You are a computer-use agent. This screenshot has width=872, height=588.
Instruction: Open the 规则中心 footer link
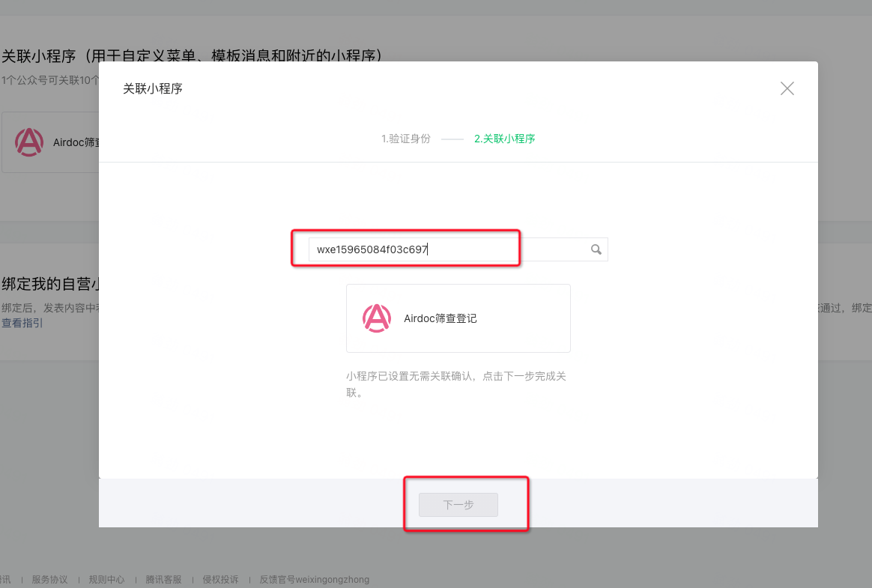[x=106, y=580]
